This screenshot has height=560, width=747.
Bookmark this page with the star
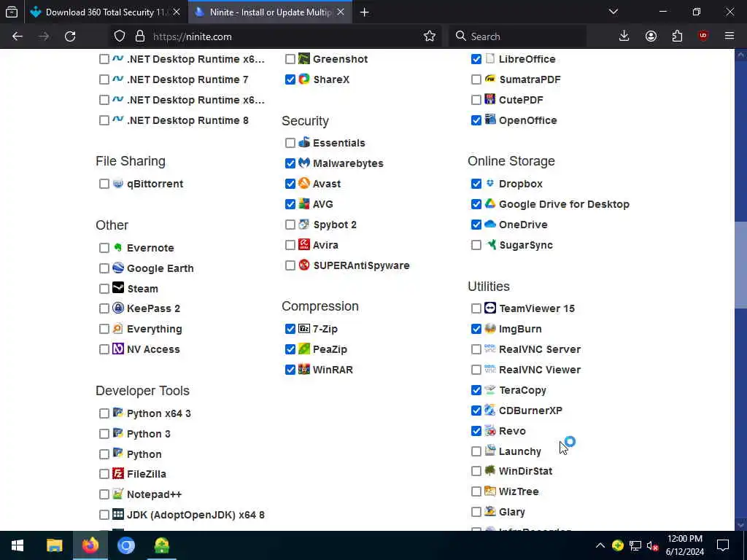(429, 36)
